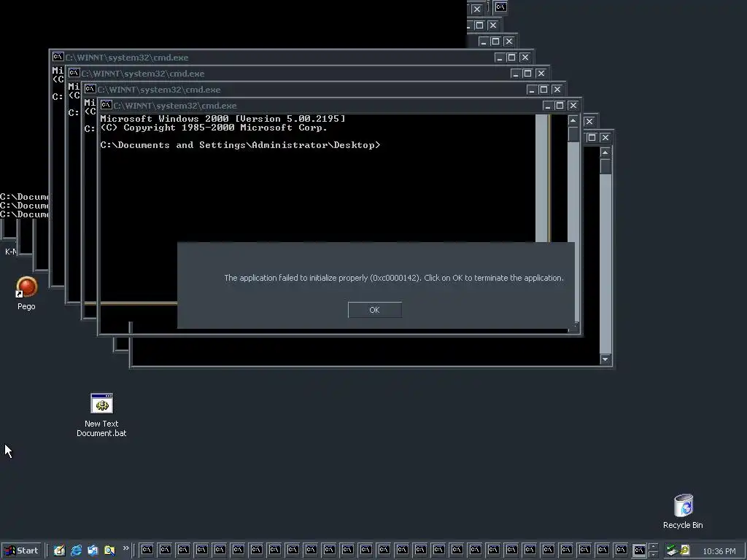Click the Copyright 1985-2000 Microsoft Corp. line
This screenshot has height=560, width=747.
pyautogui.click(x=214, y=128)
